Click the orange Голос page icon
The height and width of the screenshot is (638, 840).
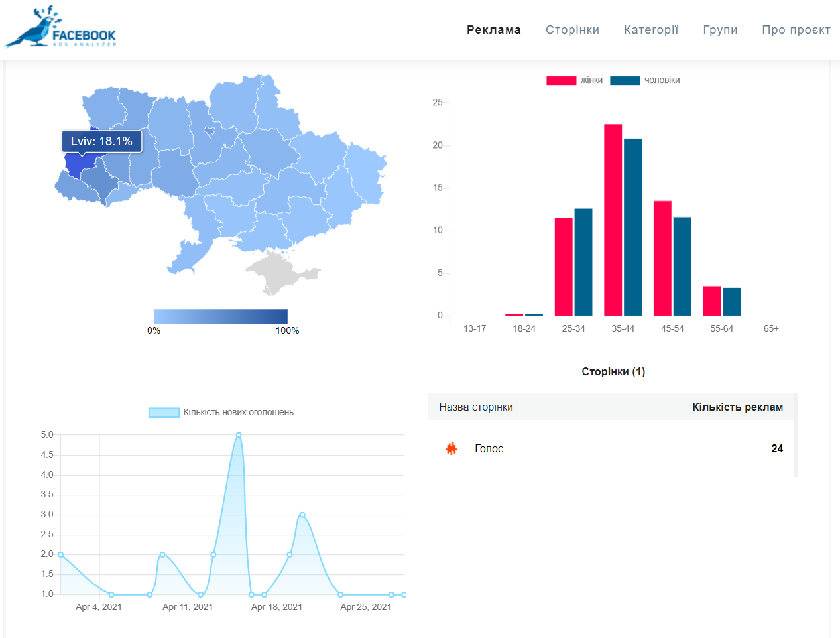(x=451, y=449)
